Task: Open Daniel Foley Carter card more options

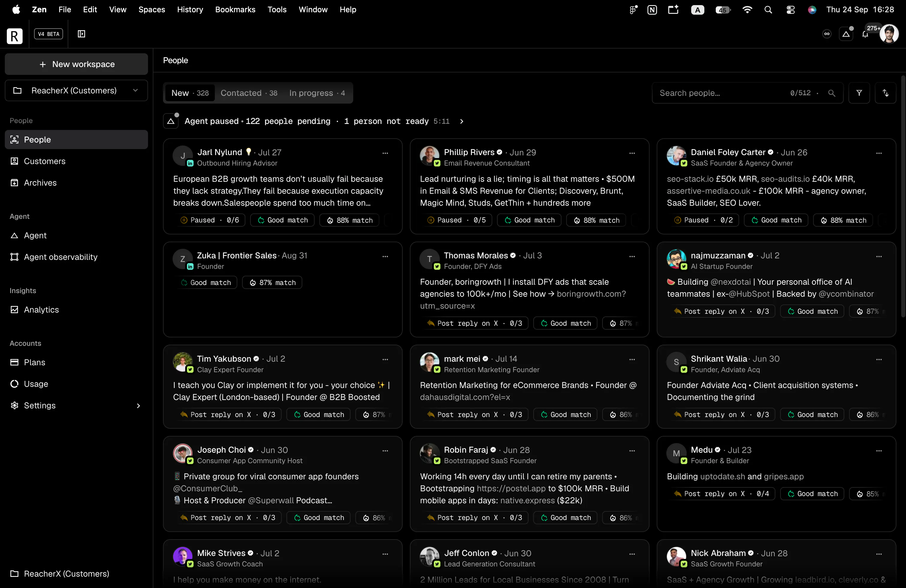Action: pyautogui.click(x=879, y=153)
